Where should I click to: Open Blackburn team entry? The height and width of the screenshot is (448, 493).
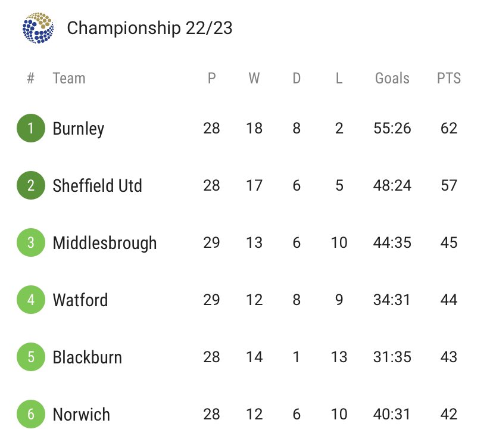(x=87, y=357)
